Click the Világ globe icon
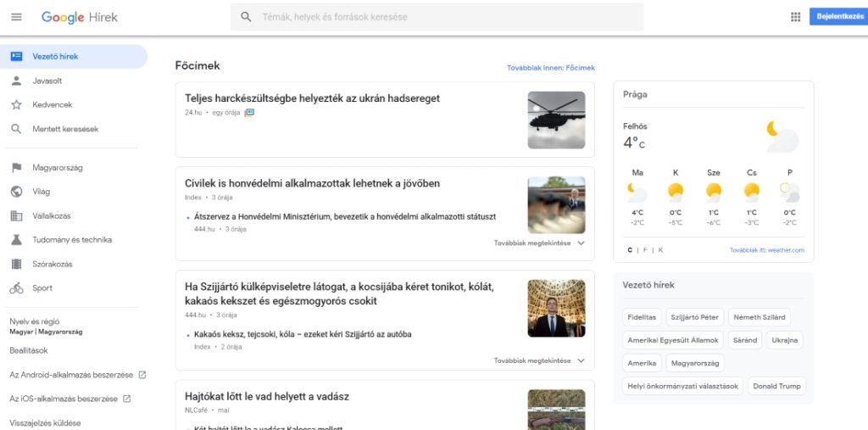The height and width of the screenshot is (430, 868). 17,192
